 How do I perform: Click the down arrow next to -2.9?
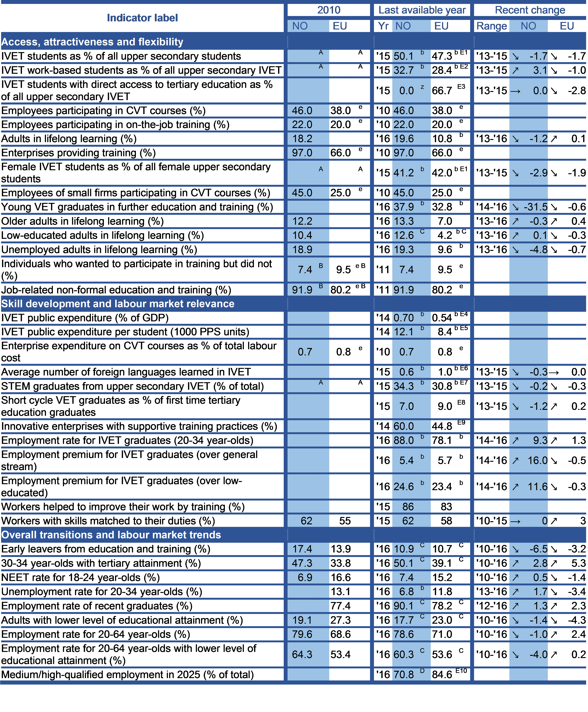tap(515, 173)
